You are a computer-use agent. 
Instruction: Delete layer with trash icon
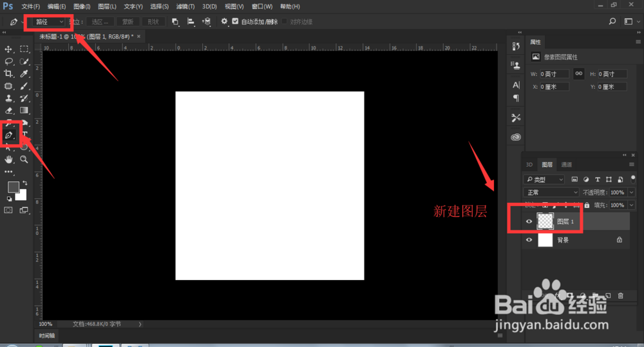[621, 295]
